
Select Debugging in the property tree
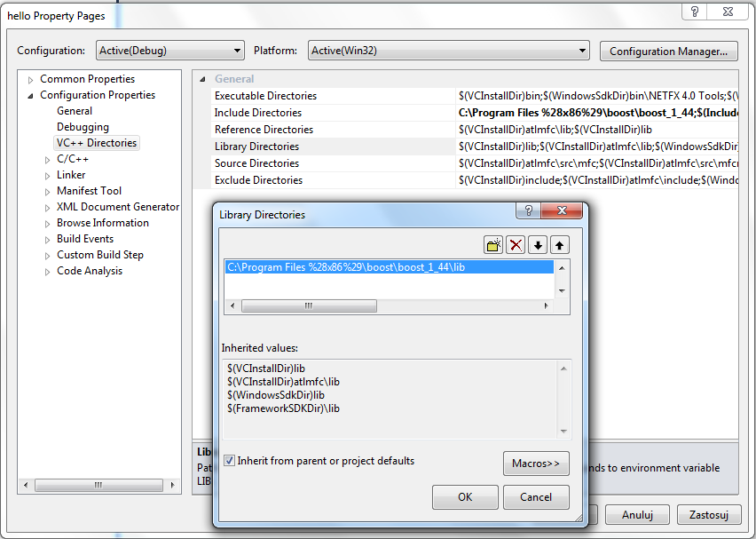(x=83, y=127)
